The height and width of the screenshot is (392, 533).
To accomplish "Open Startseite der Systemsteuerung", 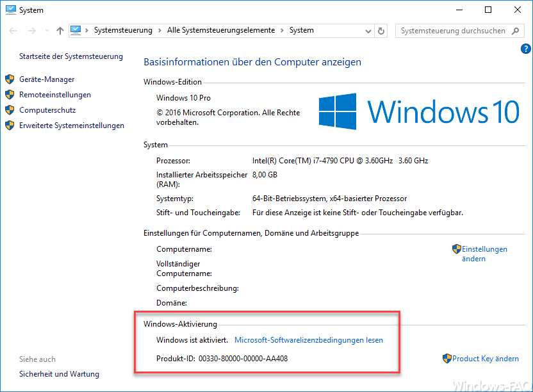I will click(x=71, y=56).
